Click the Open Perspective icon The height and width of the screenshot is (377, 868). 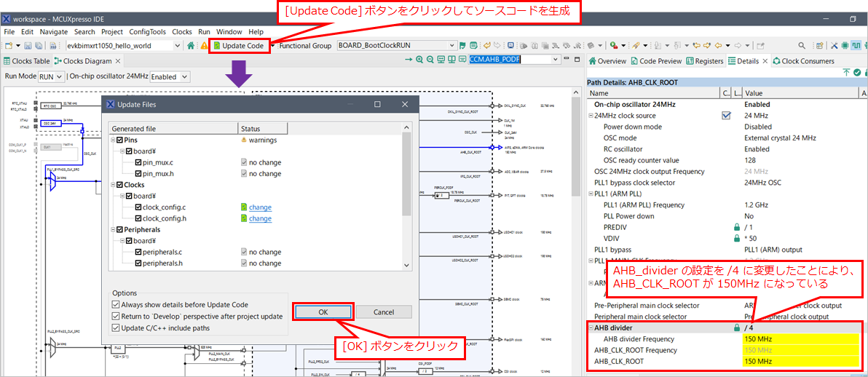[x=819, y=45]
